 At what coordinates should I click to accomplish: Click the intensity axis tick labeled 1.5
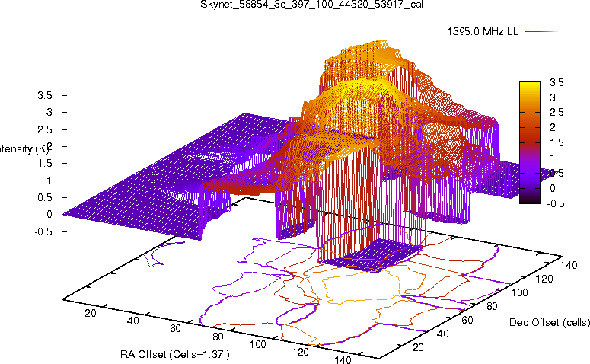(x=44, y=164)
